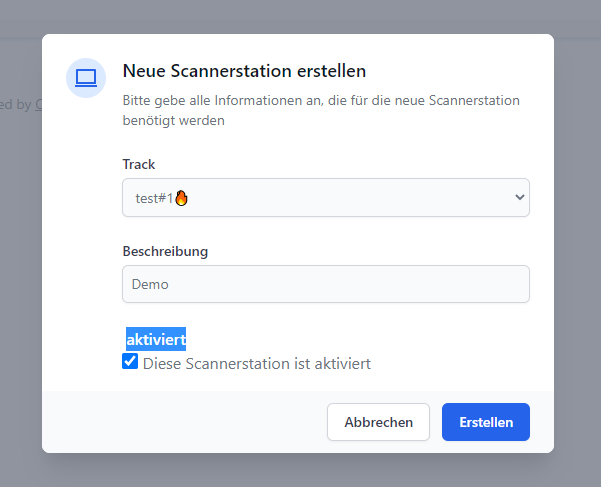Click the chevron arrow of the Track select
This screenshot has width=601, height=487.
point(519,198)
